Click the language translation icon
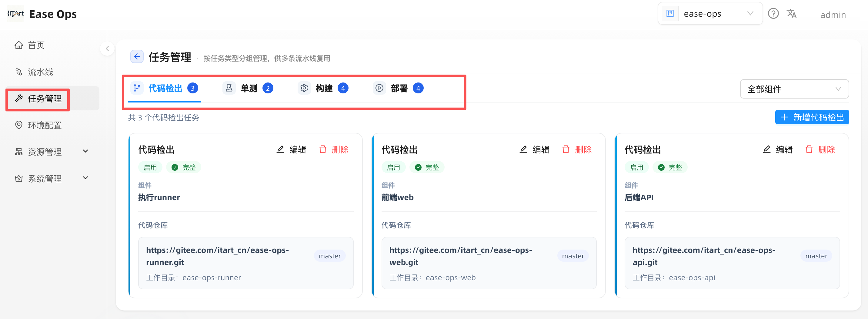Screen dimensions: 868x319 (792, 14)
